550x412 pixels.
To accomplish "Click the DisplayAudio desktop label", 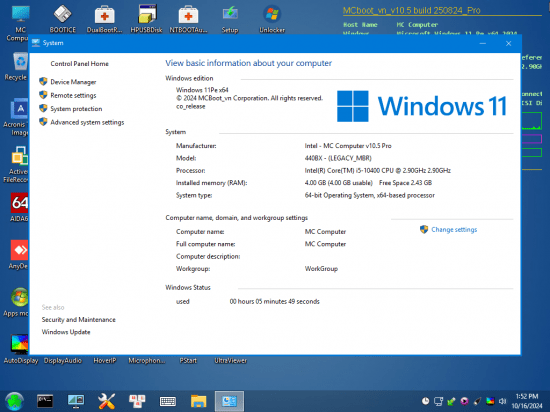I will (62, 360).
